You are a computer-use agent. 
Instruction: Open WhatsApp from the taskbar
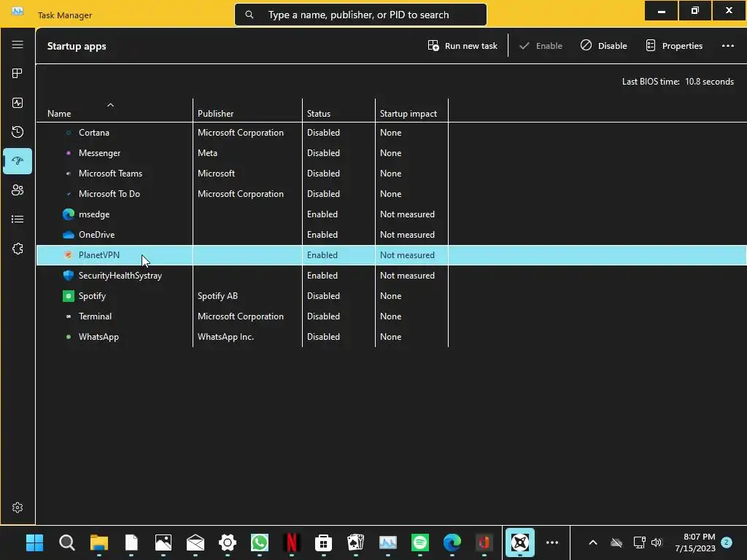pyautogui.click(x=260, y=542)
